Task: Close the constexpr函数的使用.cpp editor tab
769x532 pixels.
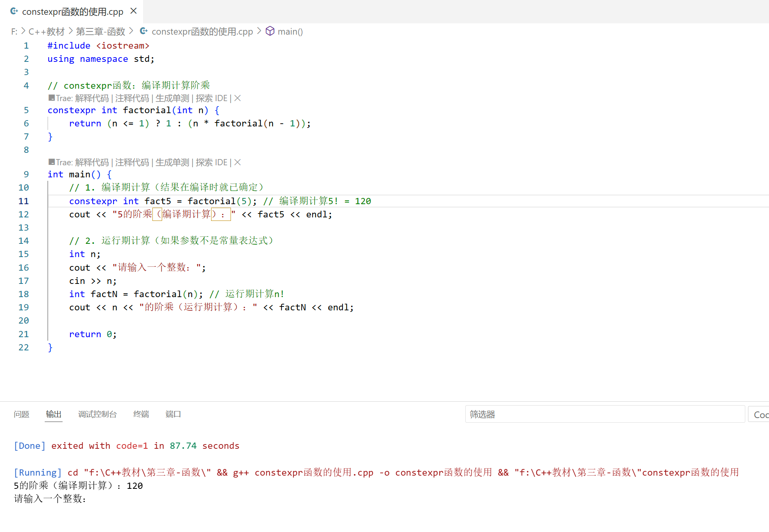Action: [133, 11]
